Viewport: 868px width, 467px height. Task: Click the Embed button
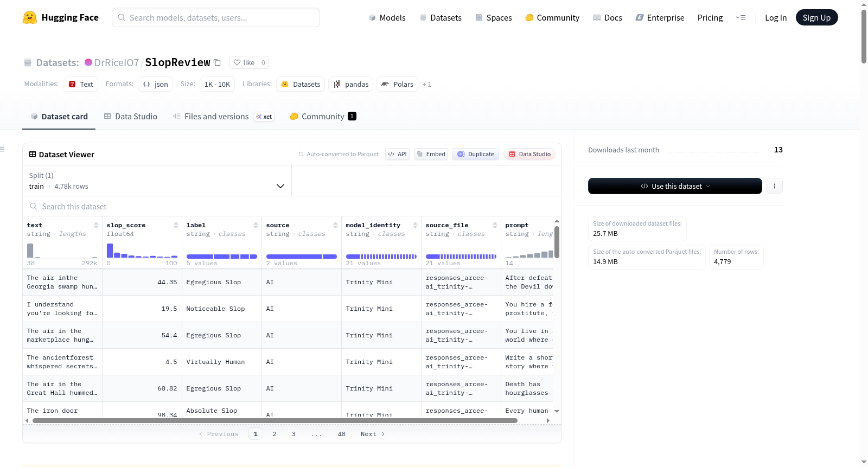tap(430, 154)
